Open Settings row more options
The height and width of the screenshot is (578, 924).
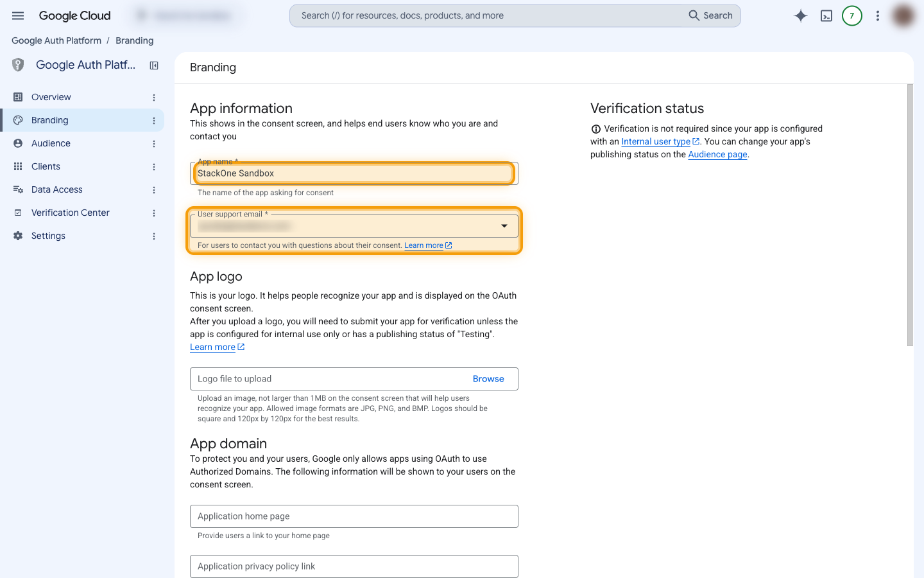point(154,236)
